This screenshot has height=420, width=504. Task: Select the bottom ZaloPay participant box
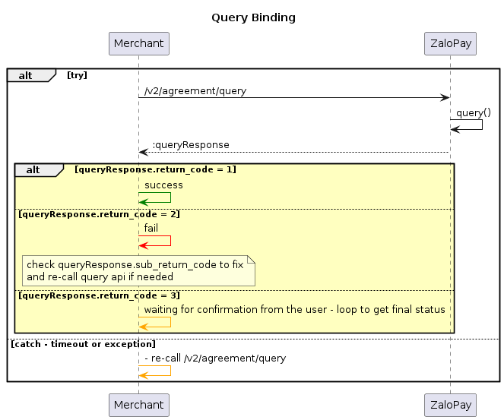(450, 405)
